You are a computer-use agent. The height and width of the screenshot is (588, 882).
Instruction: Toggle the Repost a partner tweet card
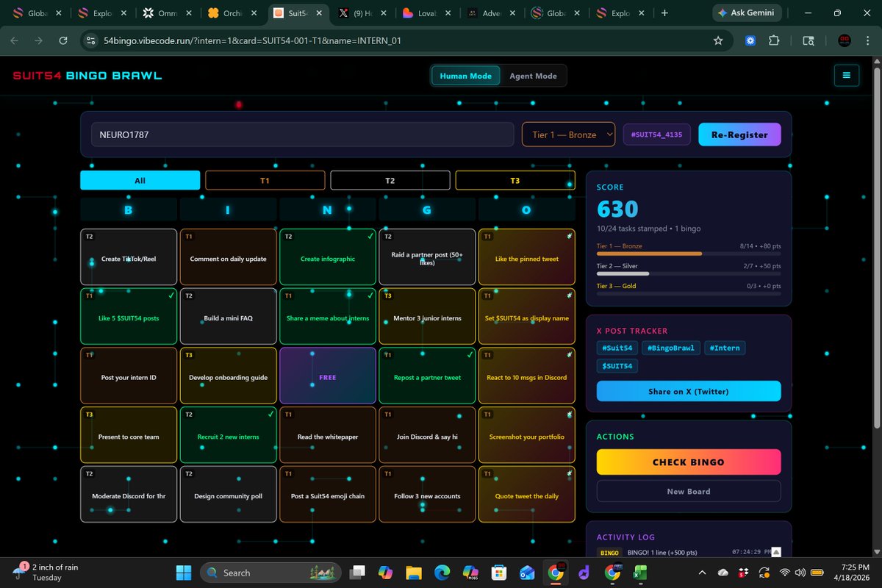click(x=427, y=376)
